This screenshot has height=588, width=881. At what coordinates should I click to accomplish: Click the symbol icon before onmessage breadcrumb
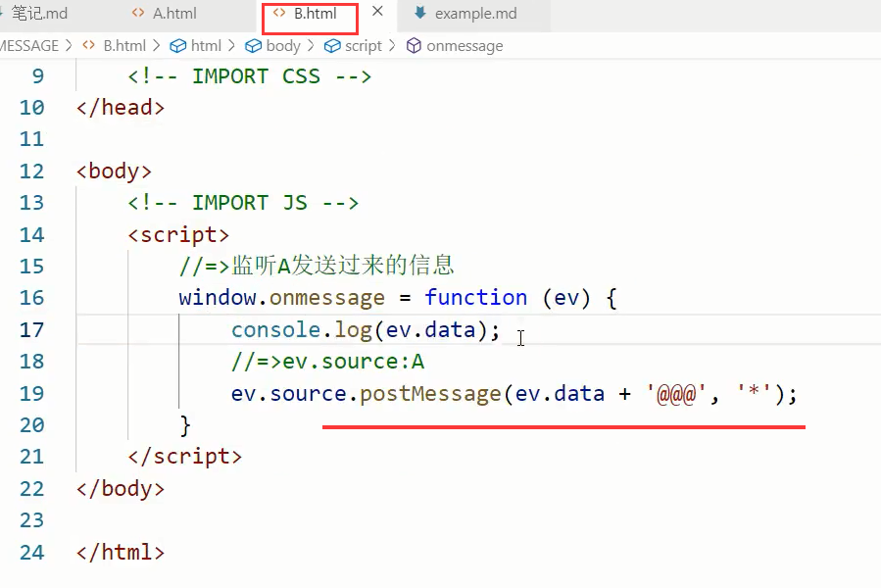(x=414, y=45)
